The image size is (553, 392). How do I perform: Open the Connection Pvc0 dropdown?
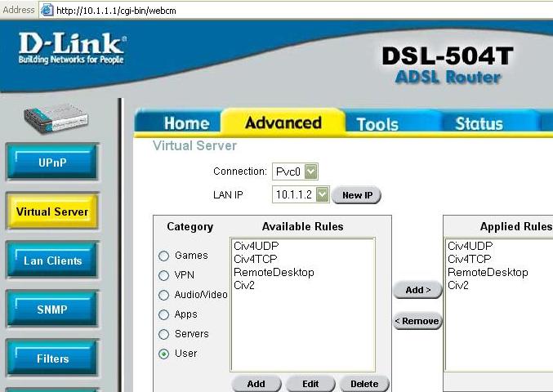[310, 171]
